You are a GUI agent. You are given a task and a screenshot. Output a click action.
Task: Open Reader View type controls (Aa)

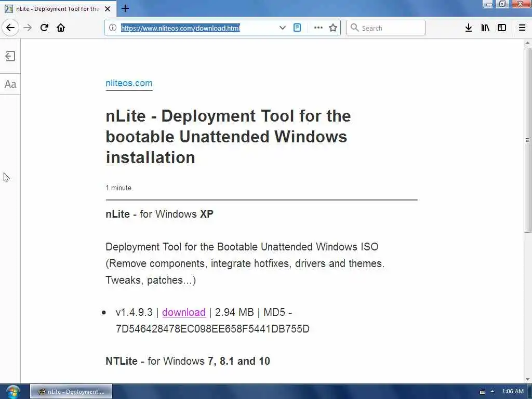(x=10, y=84)
